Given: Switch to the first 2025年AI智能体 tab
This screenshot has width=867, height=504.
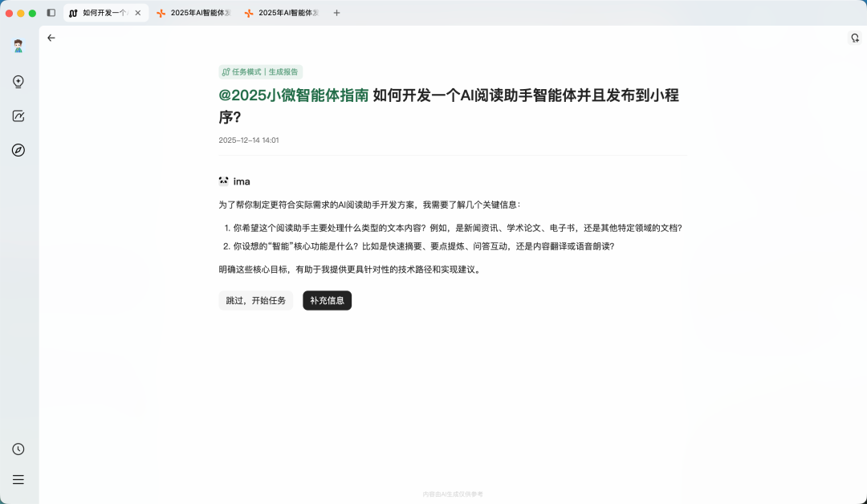Looking at the screenshot, I should pyautogui.click(x=196, y=12).
